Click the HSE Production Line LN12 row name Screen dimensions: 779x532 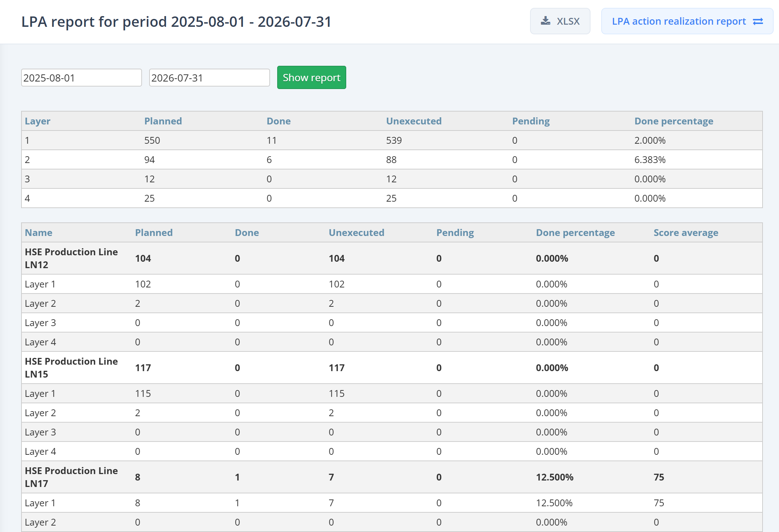(x=71, y=258)
